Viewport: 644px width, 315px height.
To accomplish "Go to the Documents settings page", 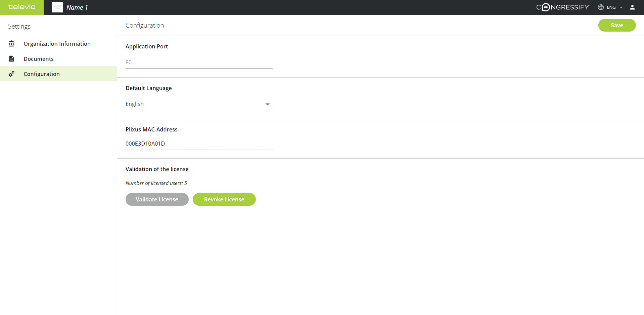I will [x=39, y=59].
